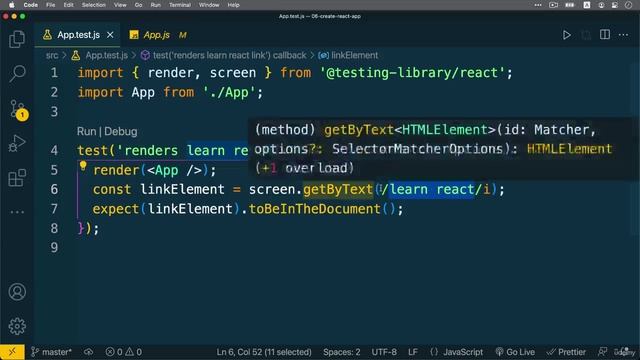
Task: Click the Debug code lens above test
Action: click(121, 131)
